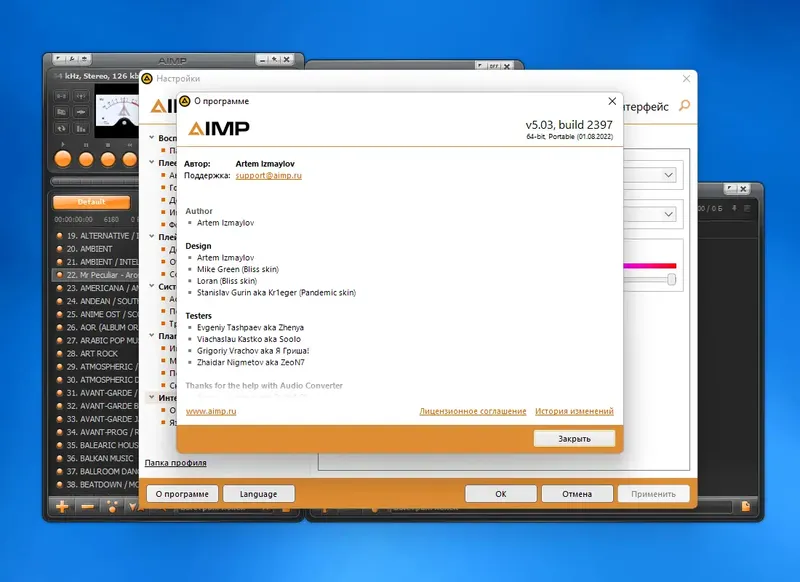Viewport: 800px width, 582px height.
Task: Open История изменений link
Action: pos(574,411)
